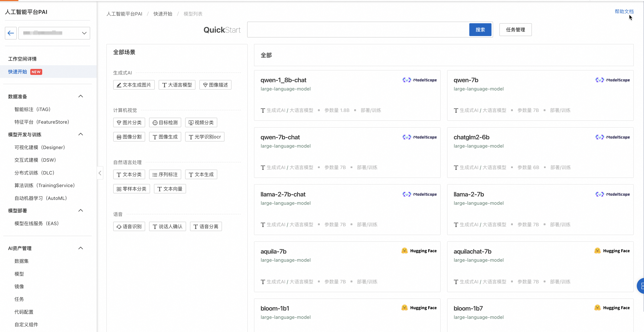This screenshot has height=332, width=644.
Task: Filter by 文本生成图片 scenario
Action: tap(134, 85)
